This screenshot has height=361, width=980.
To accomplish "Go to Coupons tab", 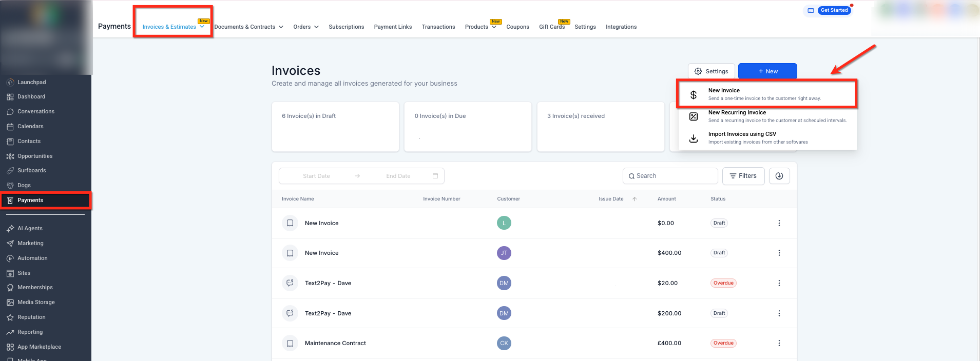I will click(x=517, y=27).
